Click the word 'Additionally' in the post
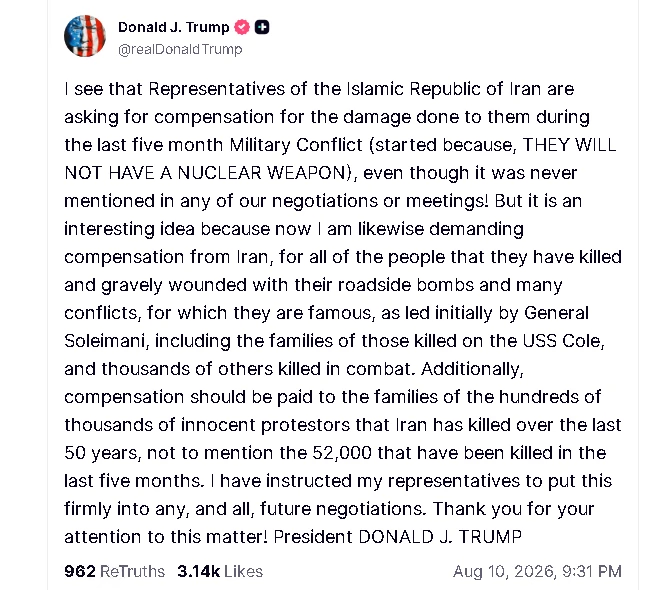This screenshot has height=590, width=663. [470, 369]
